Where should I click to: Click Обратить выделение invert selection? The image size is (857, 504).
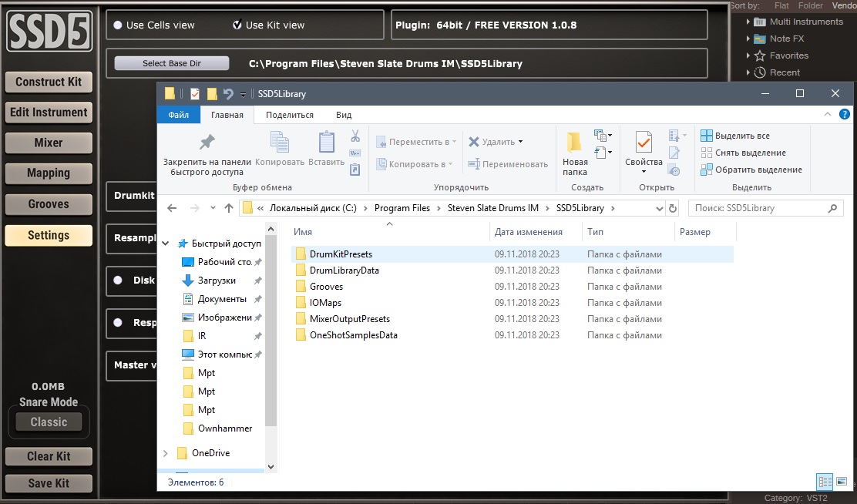coord(751,170)
